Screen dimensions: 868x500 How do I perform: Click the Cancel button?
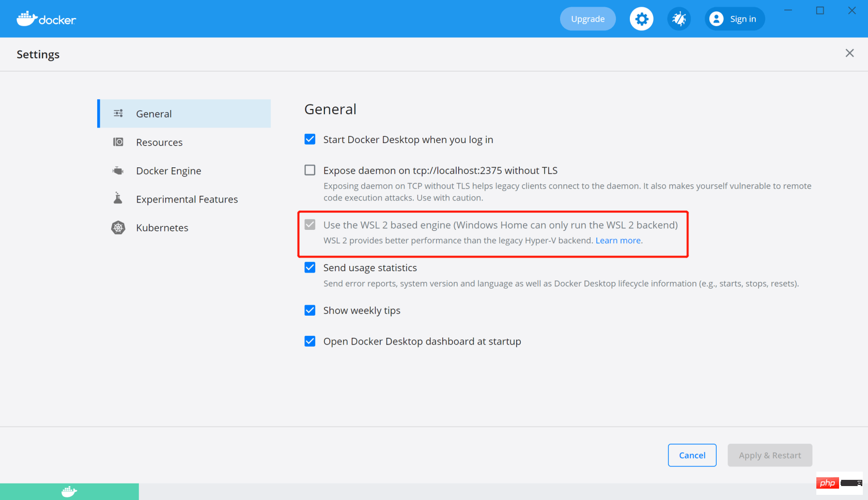(x=692, y=455)
